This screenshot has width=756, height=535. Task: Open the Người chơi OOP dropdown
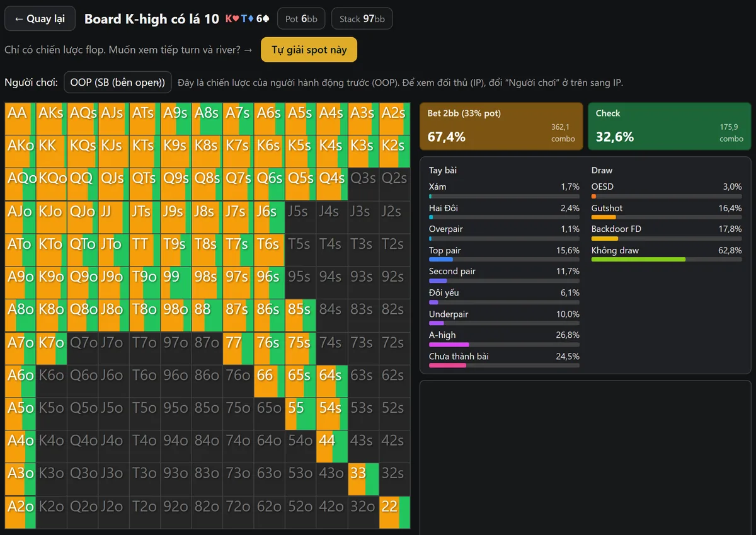click(118, 82)
